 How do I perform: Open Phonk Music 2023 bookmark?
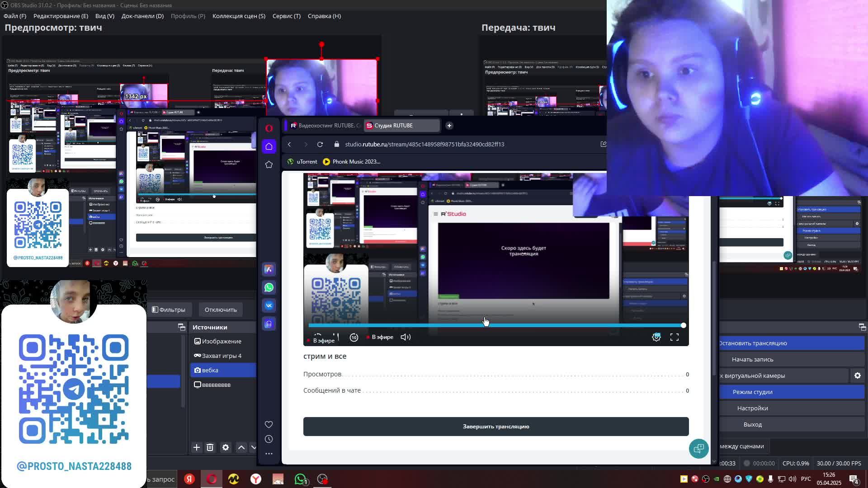[352, 162]
